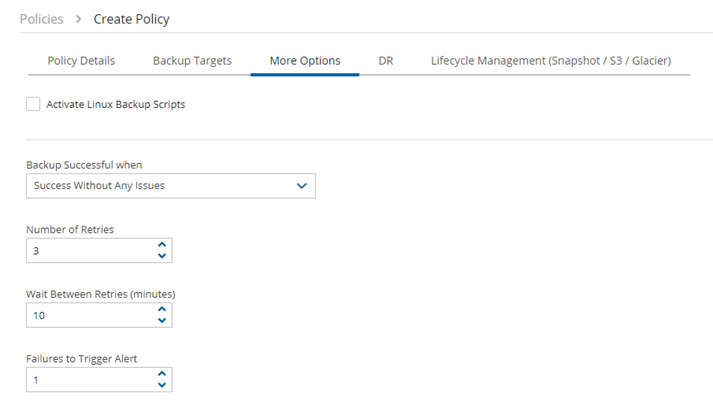Viewport: 713px width, 419px height.
Task: Open Backup Successful when dropdown
Action: pos(171,186)
